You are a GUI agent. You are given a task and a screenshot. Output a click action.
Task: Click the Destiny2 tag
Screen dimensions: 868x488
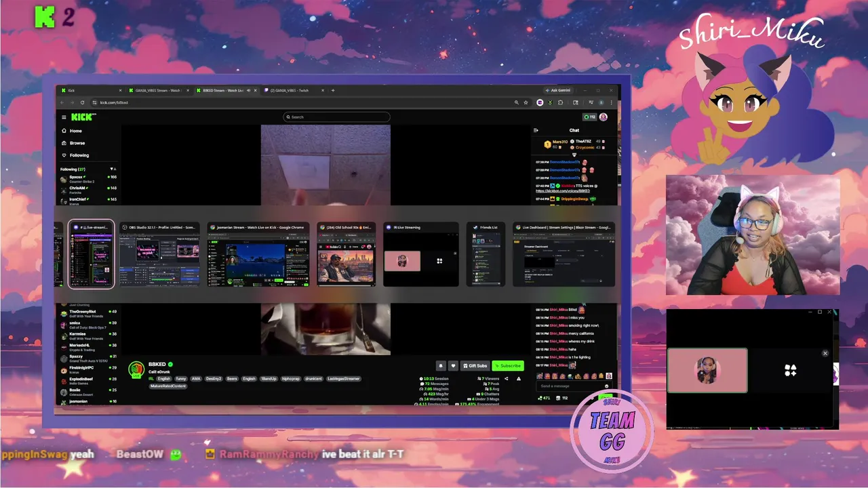pos(214,379)
